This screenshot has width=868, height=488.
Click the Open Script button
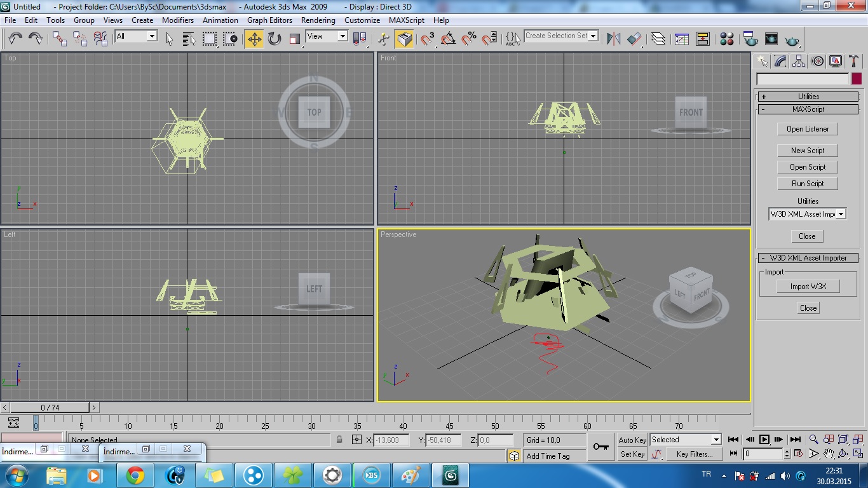pos(808,167)
